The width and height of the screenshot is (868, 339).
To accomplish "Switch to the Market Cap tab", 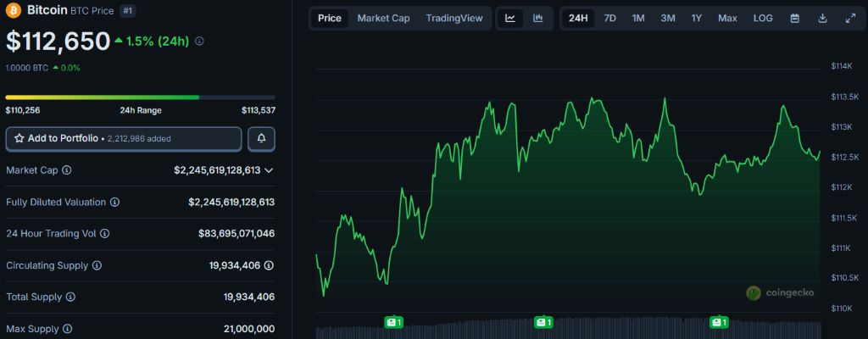I will point(383,18).
